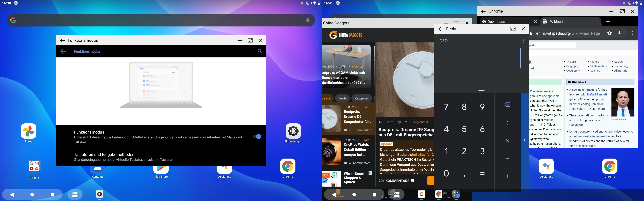This screenshot has height=201, width=644.
Task: Tap the microphone icon in Google search bar
Action: pyautogui.click(x=308, y=20)
